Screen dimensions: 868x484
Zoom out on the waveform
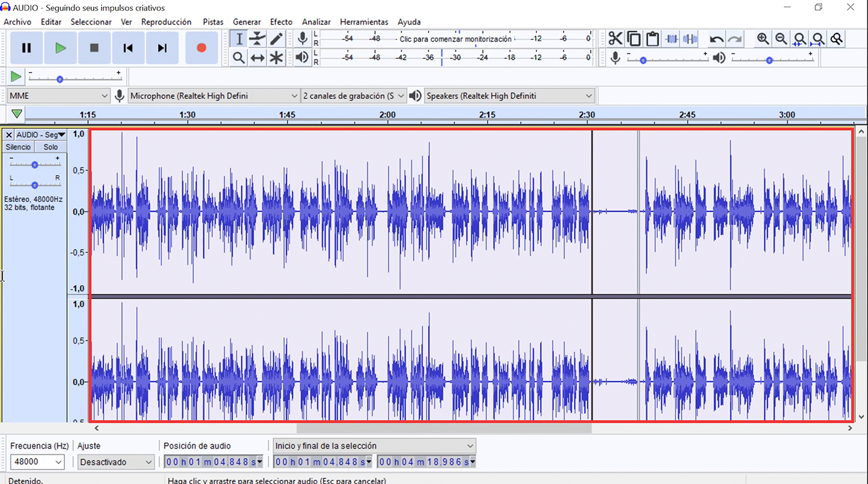tap(781, 39)
